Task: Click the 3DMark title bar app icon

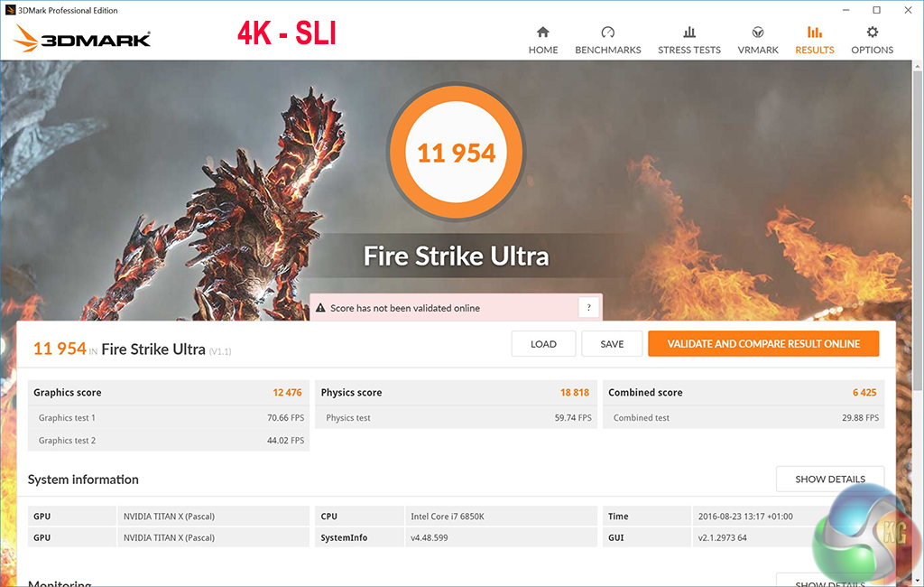Action: [10, 10]
